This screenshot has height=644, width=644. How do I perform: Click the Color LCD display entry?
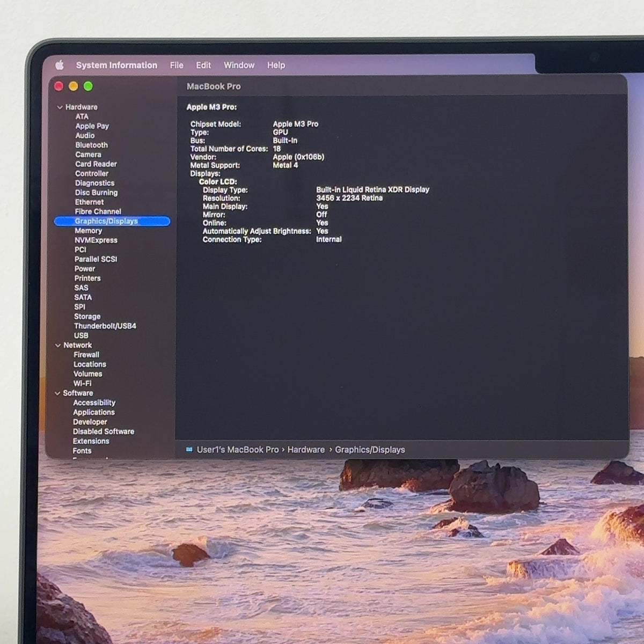(x=218, y=182)
